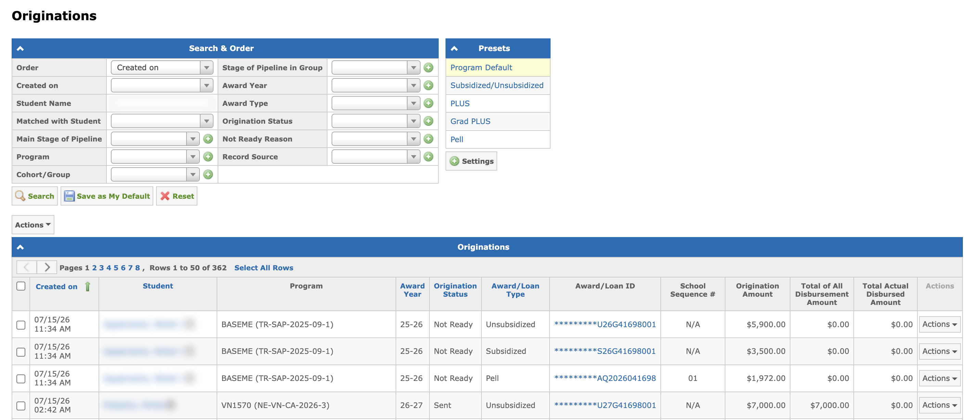
Task: Check the row for loan ID ending U26G41698001
Action: 21,324
